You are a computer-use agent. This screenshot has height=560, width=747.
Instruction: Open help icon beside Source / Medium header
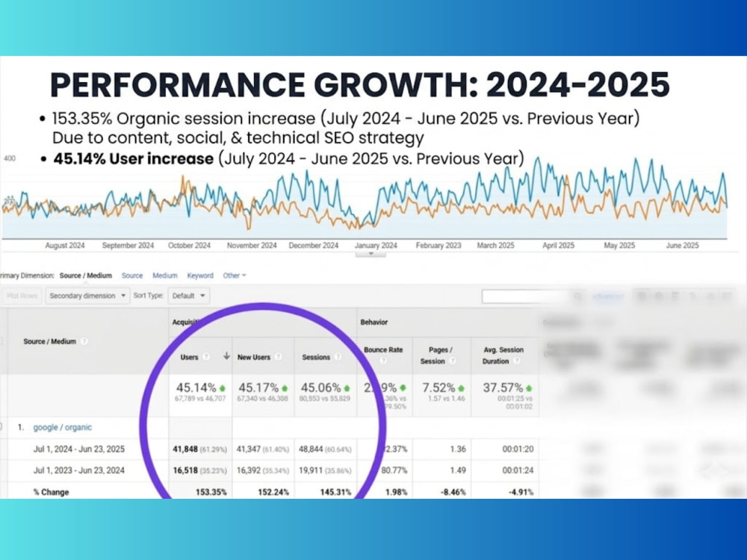pos(84,341)
